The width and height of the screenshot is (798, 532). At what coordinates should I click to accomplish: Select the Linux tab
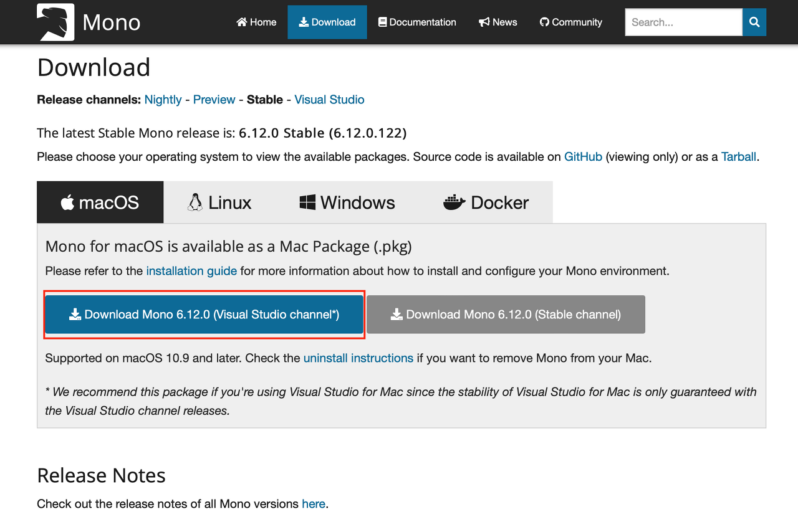pyautogui.click(x=219, y=202)
